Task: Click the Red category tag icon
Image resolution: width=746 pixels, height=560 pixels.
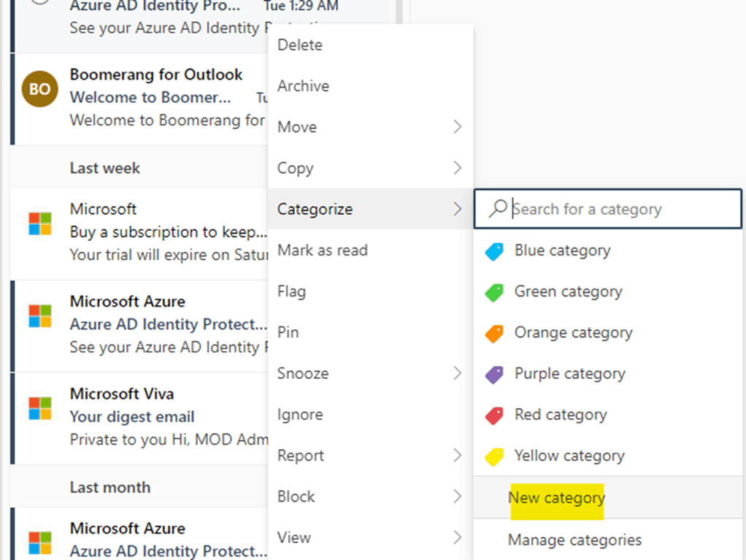Action: click(x=494, y=415)
